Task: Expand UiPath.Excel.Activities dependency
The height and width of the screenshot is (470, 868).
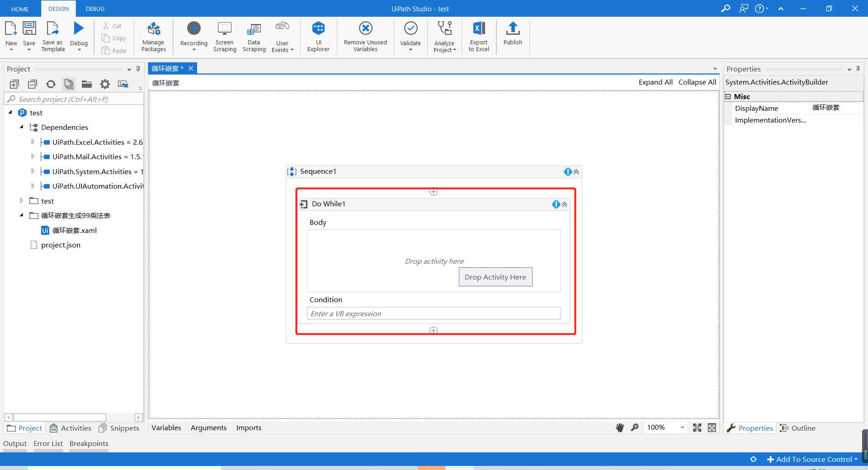Action: (x=33, y=142)
